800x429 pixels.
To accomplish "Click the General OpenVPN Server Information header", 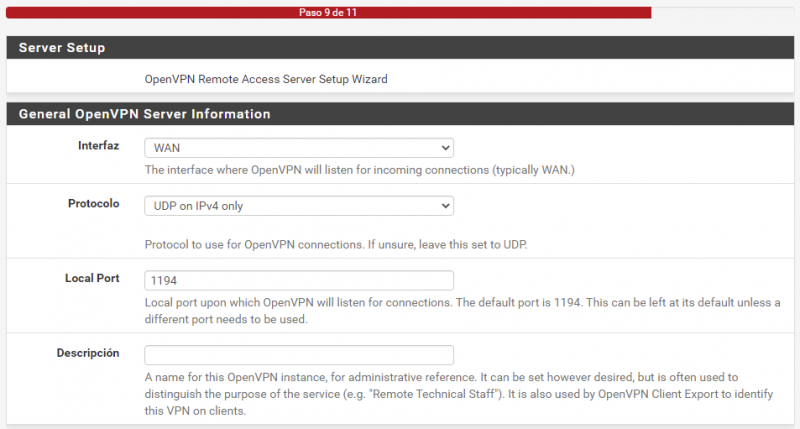I will (x=144, y=114).
